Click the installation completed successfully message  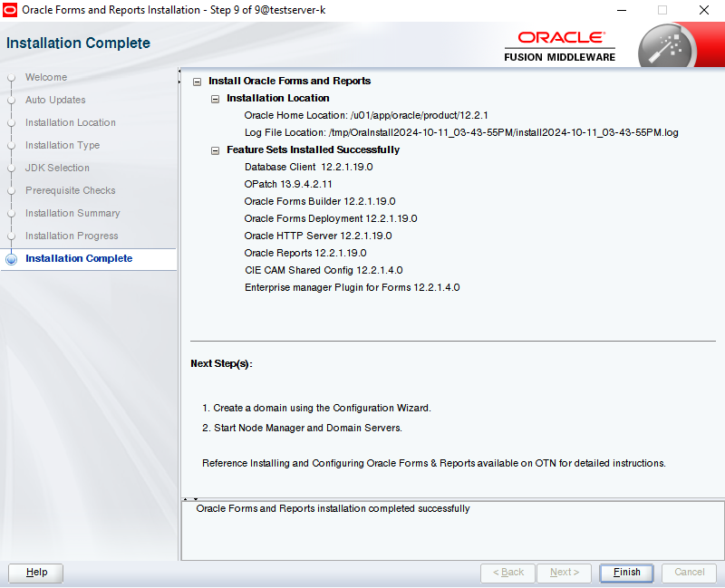click(333, 509)
